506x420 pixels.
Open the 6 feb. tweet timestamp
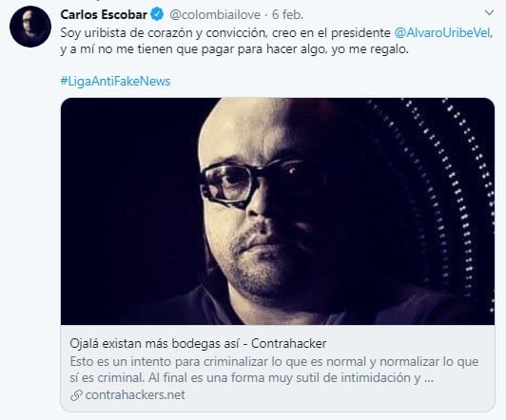(287, 14)
